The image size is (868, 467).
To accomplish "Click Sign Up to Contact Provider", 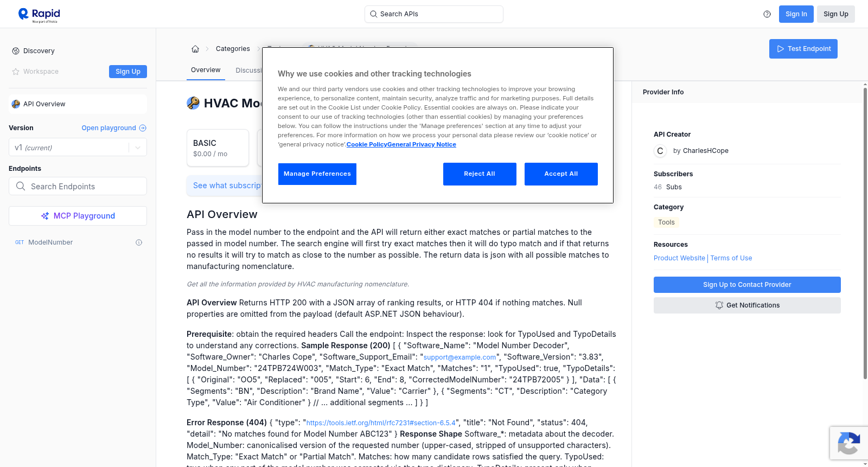I will (x=747, y=285).
